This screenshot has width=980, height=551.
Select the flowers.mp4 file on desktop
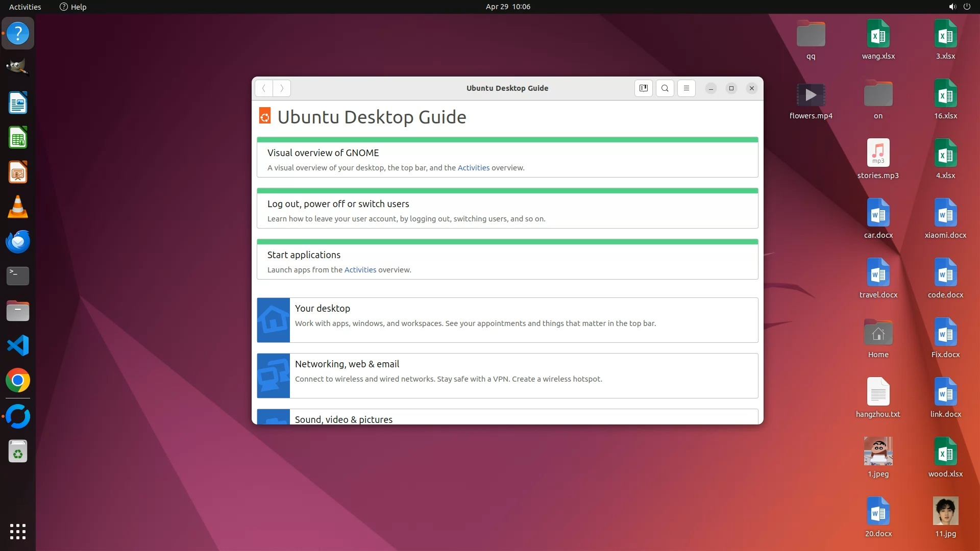(811, 95)
